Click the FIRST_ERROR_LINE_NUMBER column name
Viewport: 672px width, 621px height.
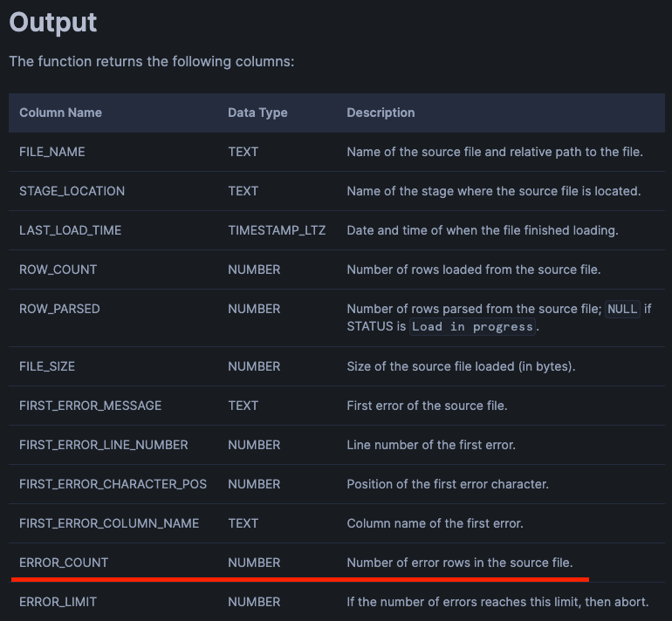103,445
